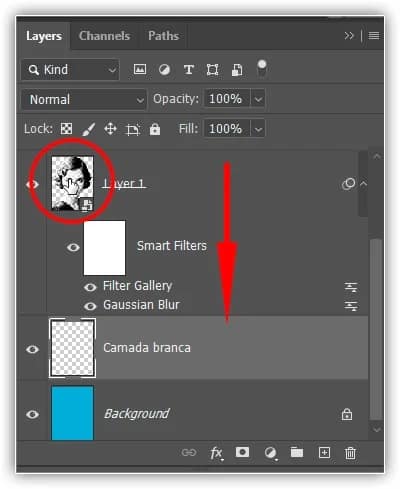Click the add layer style fx icon

216,453
